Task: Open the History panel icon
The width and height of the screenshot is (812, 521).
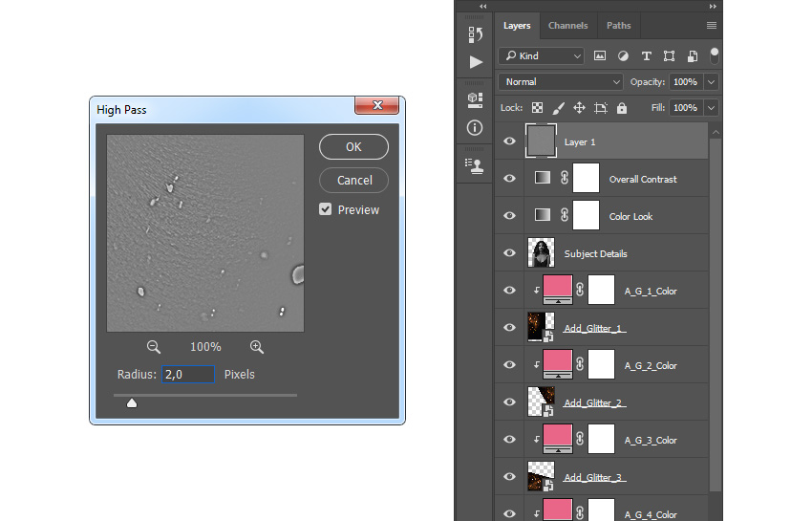Action: pos(476,34)
